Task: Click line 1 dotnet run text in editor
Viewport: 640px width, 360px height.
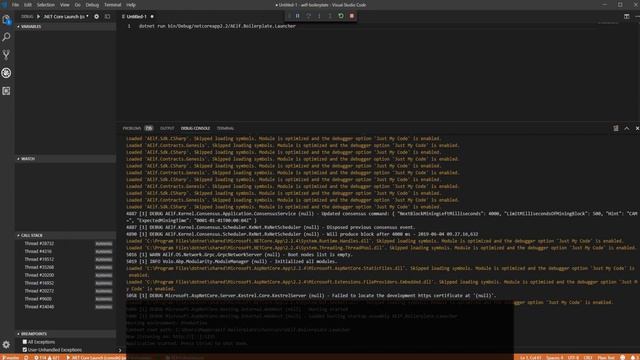Action: click(217, 26)
